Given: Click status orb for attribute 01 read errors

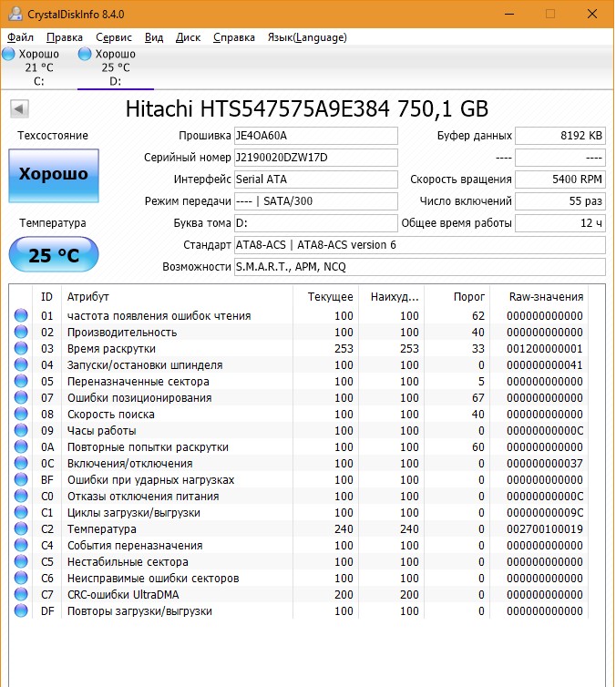Looking at the screenshot, I should [x=21, y=316].
